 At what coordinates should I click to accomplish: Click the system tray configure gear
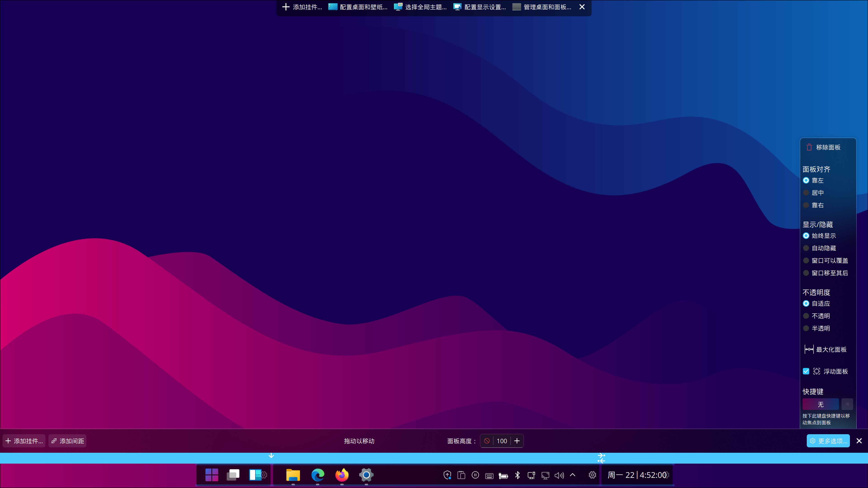(592, 475)
